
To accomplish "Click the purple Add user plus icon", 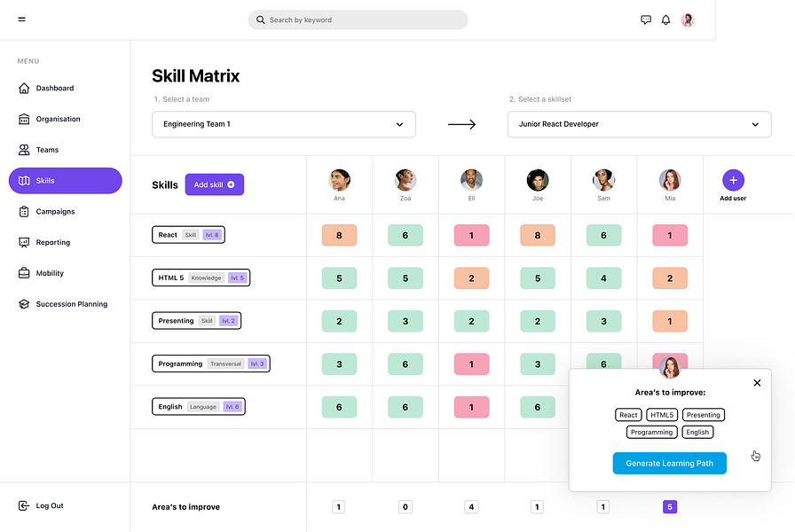I will [x=733, y=180].
